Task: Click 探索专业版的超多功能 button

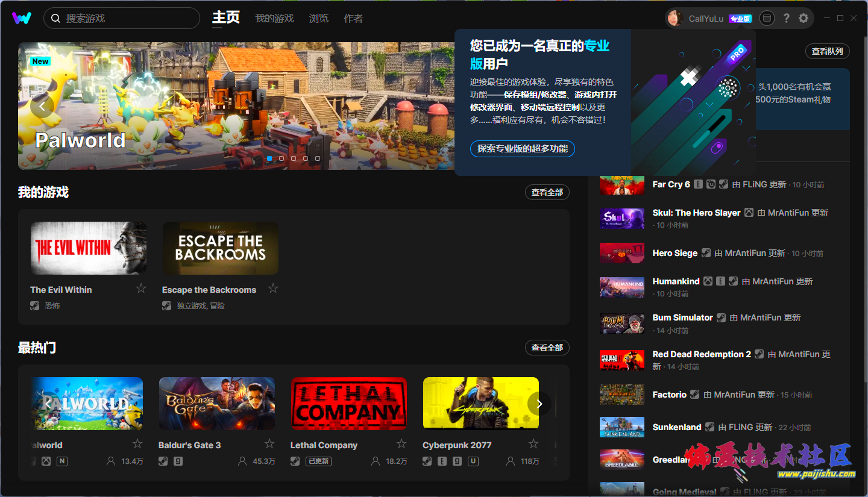Action: [523, 148]
